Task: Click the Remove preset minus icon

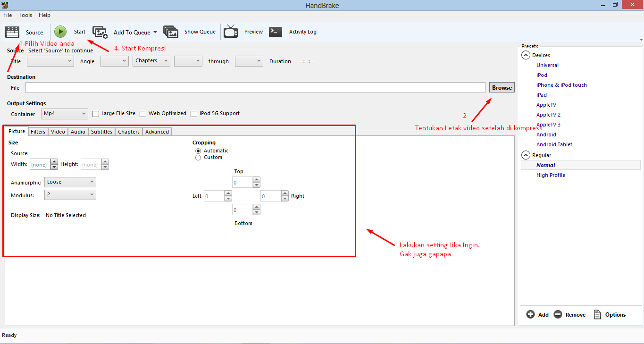Action: click(x=558, y=314)
